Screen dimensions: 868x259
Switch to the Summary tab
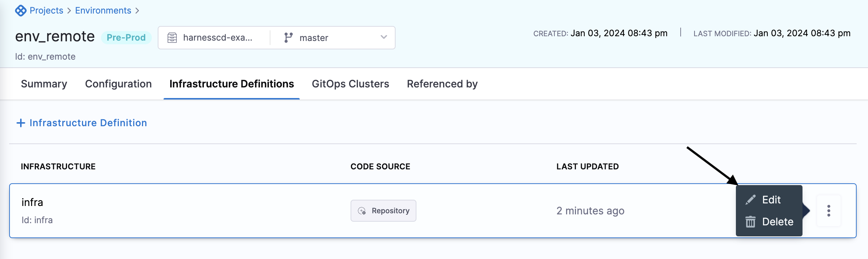(x=44, y=84)
